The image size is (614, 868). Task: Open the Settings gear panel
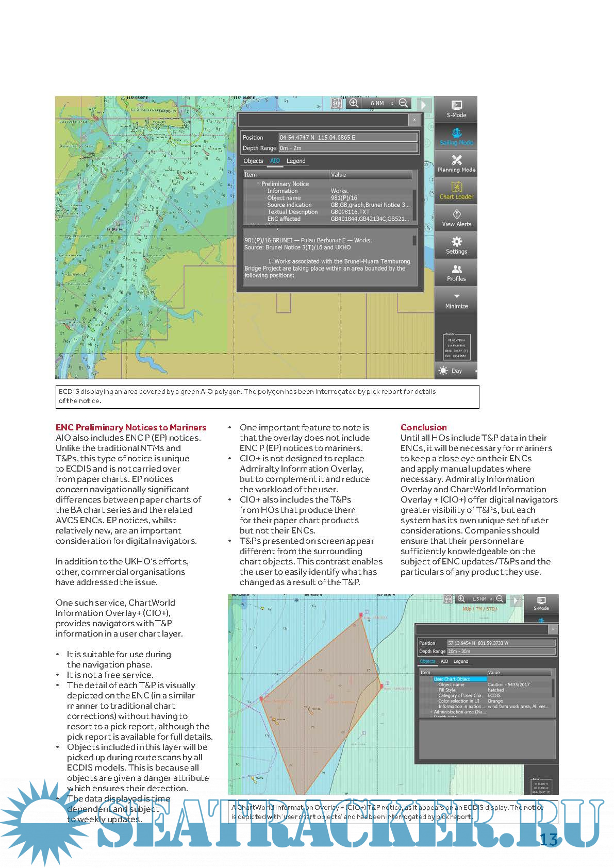(456, 245)
